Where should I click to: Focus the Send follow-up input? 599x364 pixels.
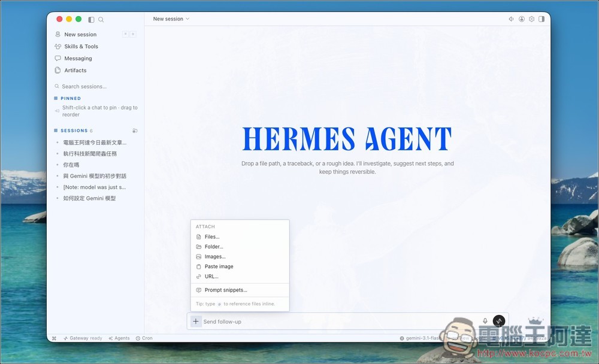click(340, 321)
